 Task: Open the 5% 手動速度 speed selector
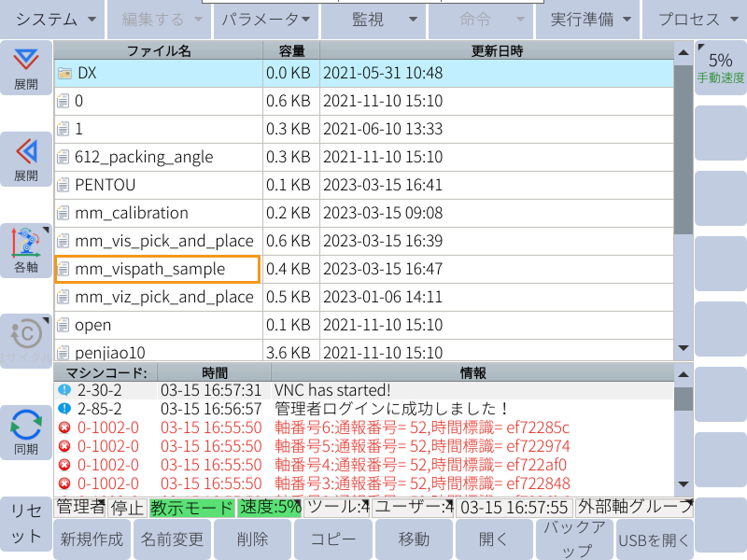pyautogui.click(x=721, y=67)
